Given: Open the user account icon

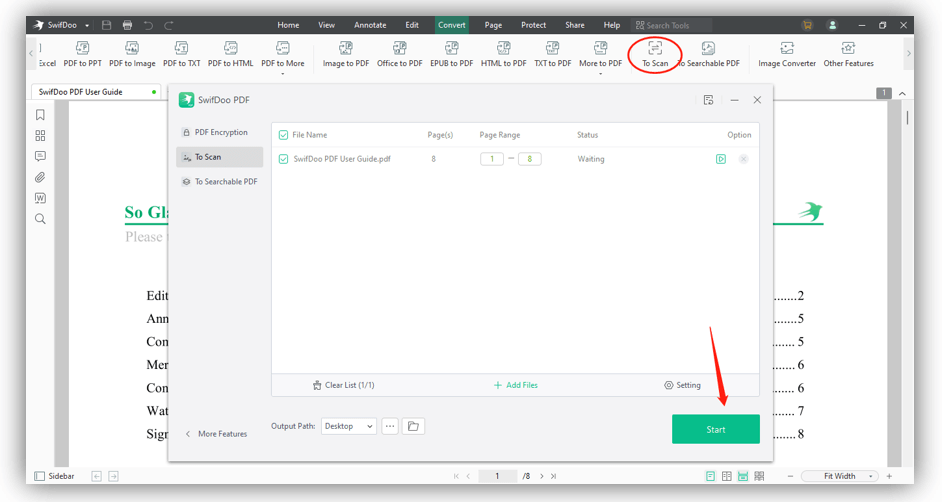Looking at the screenshot, I should (833, 25).
